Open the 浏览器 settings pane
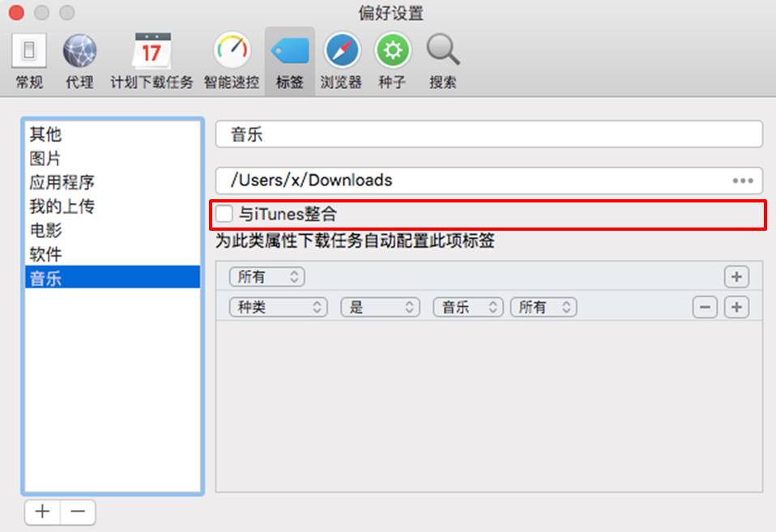 341,58
